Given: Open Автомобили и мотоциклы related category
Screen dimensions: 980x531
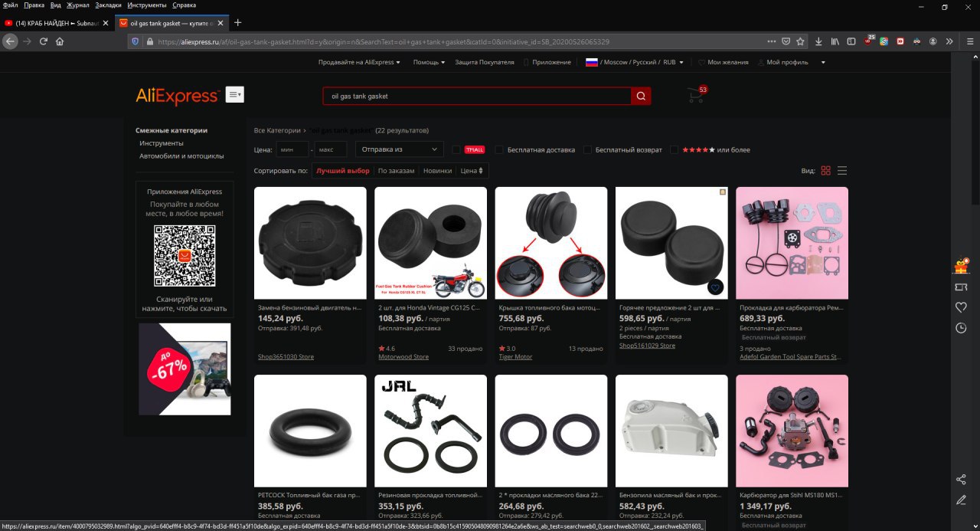Looking at the screenshot, I should (181, 156).
